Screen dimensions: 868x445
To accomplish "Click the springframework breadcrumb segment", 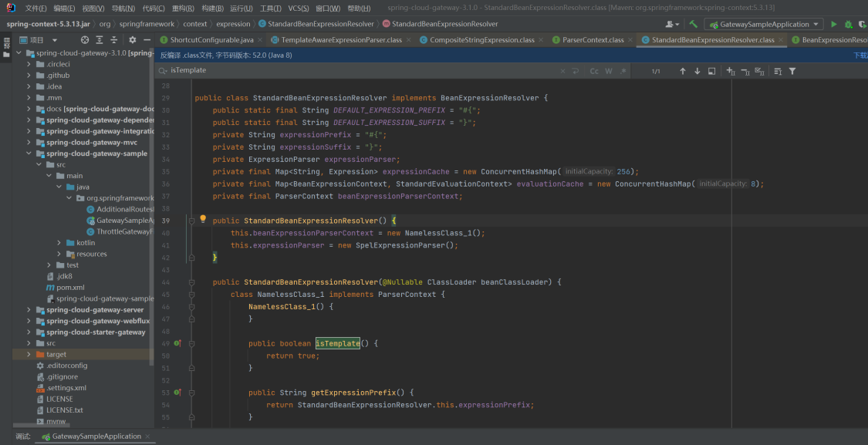I will tap(147, 24).
